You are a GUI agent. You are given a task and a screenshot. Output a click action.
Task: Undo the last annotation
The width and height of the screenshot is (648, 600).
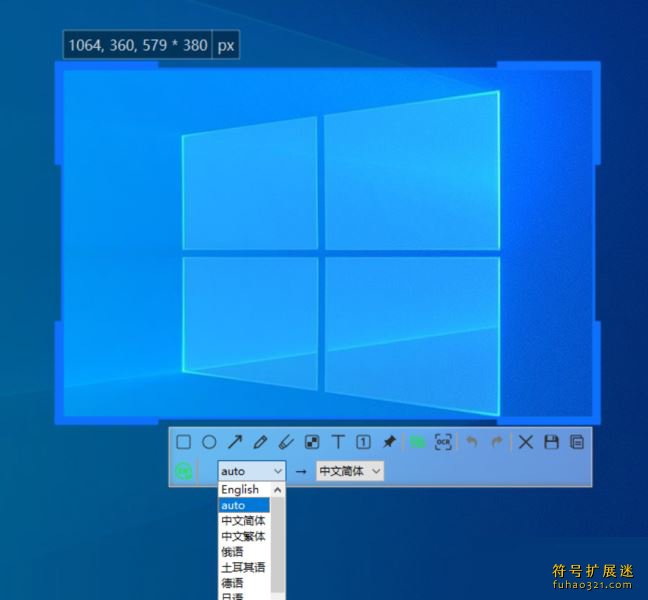[x=472, y=442]
